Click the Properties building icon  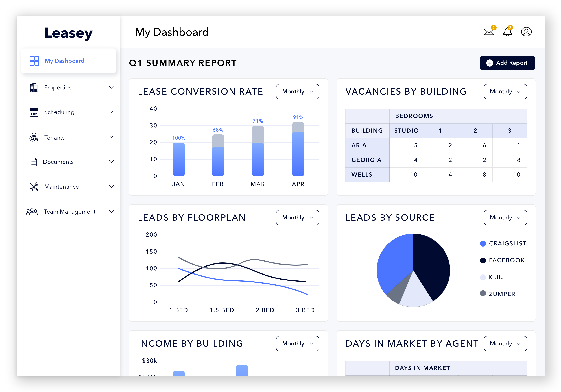pyautogui.click(x=34, y=87)
